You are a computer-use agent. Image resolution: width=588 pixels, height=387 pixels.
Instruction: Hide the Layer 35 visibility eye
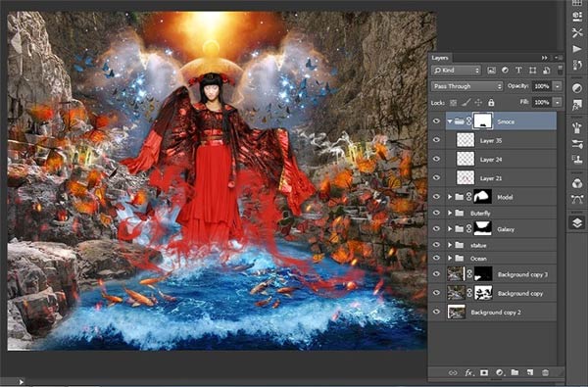(x=436, y=140)
